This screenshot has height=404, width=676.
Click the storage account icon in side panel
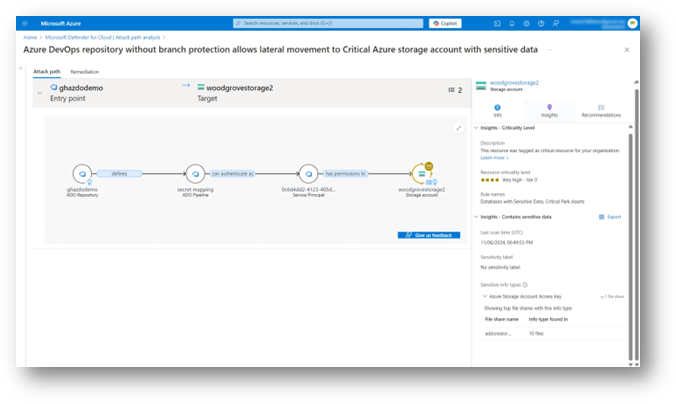[481, 85]
